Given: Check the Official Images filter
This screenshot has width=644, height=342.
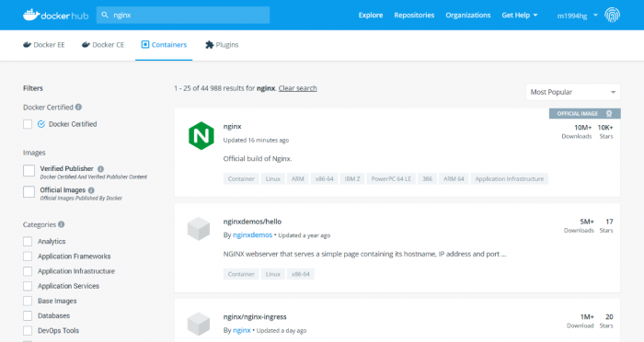Looking at the screenshot, I should (29, 192).
